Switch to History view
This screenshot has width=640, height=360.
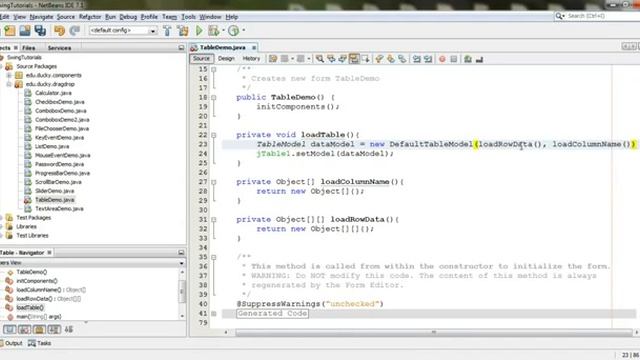pos(251,59)
